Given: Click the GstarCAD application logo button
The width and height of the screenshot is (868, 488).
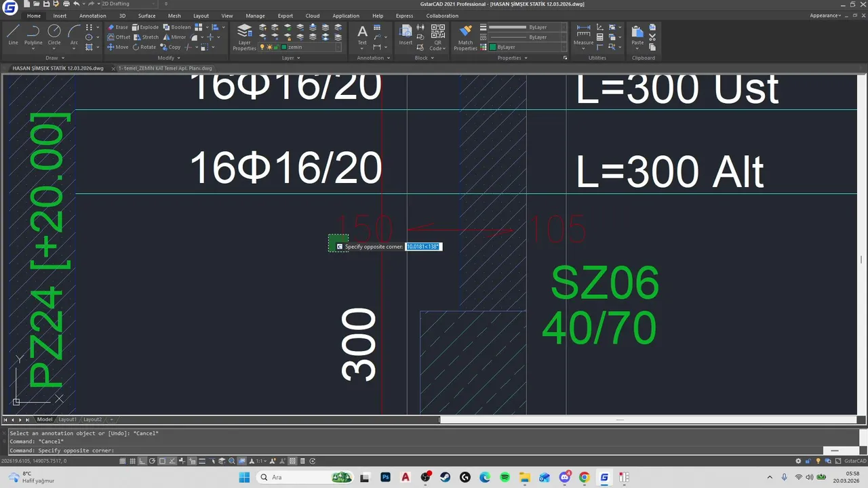Looking at the screenshot, I should (10, 7).
